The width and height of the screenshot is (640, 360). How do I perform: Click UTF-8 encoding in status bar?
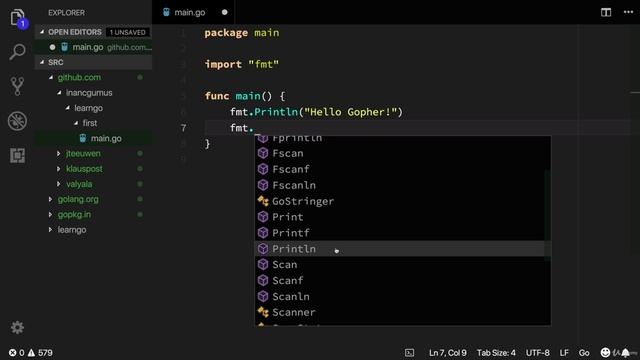537,353
